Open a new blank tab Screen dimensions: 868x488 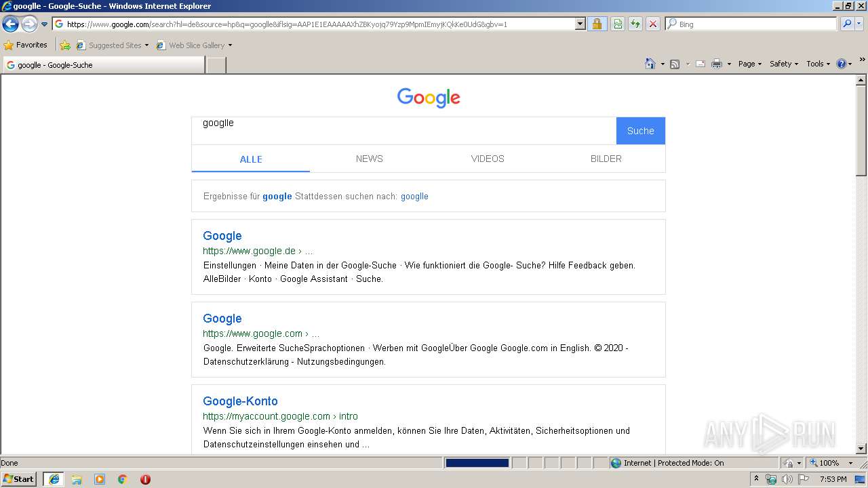click(x=216, y=65)
